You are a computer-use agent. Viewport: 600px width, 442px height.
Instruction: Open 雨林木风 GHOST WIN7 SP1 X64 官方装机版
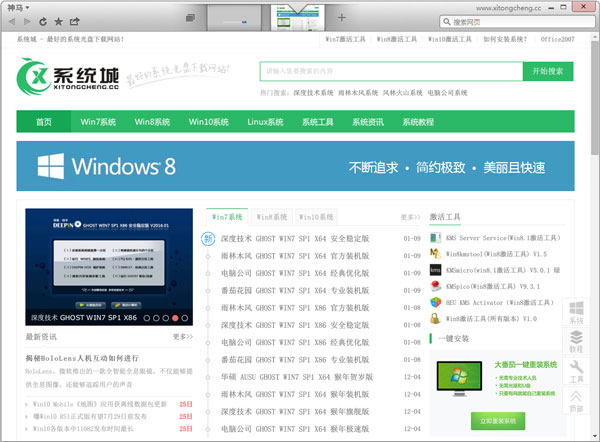coord(295,256)
